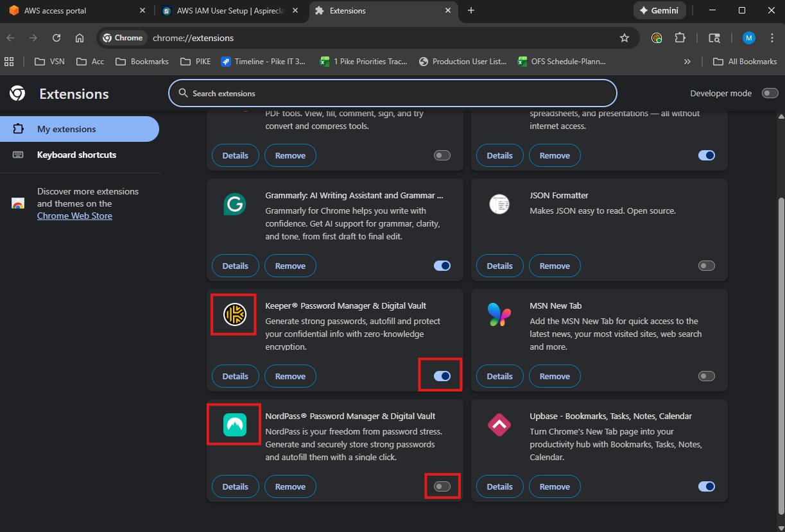Image resolution: width=785 pixels, height=532 pixels.
Task: Disable the Grammarly extension toggle
Action: [x=442, y=266]
